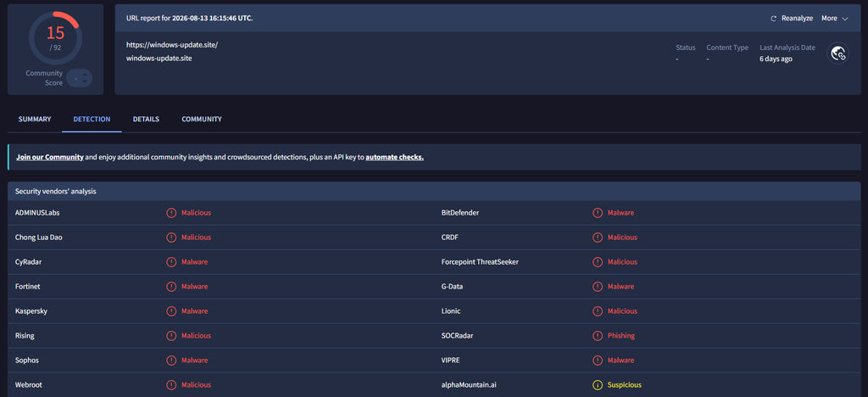Click the BitDefender malware alert icon
This screenshot has width=868, height=397.
[598, 213]
